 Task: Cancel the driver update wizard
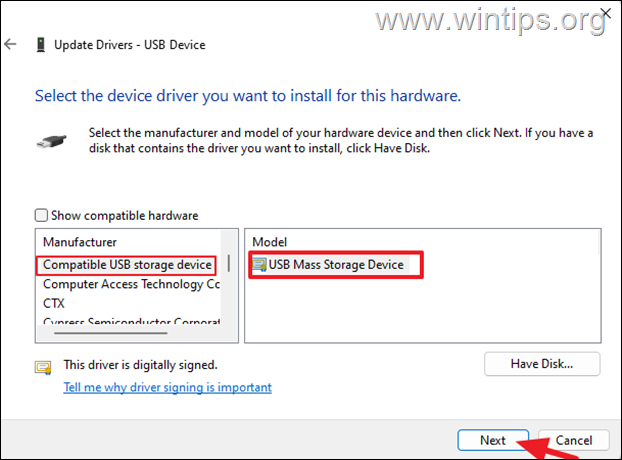pos(574,441)
